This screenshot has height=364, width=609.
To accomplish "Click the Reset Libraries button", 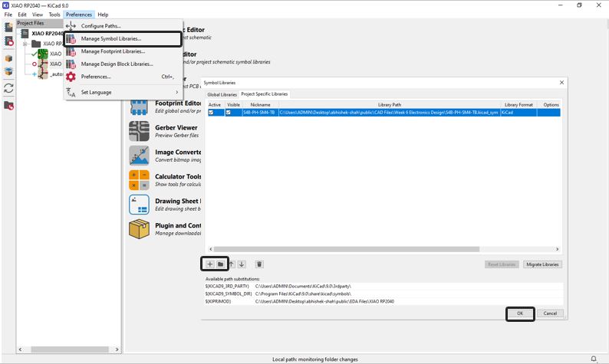I will (502, 264).
